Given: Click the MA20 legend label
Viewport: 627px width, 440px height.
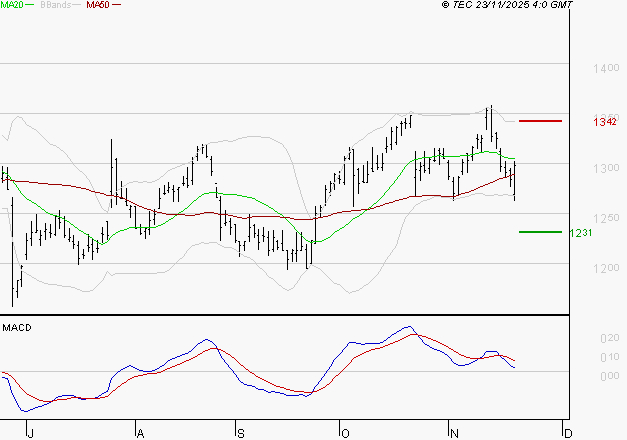Looking at the screenshot, I should (x=12, y=5).
